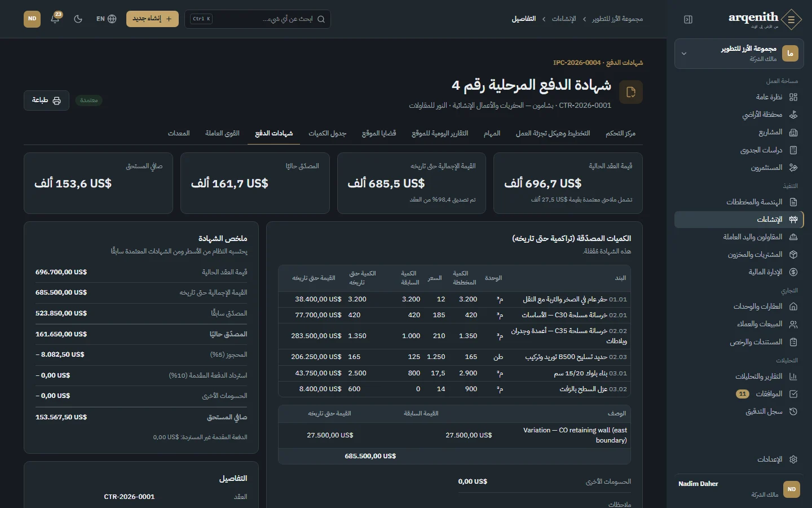Open the التقارير اليومية للموقع tab
This screenshot has height=508, width=812.
click(x=440, y=133)
